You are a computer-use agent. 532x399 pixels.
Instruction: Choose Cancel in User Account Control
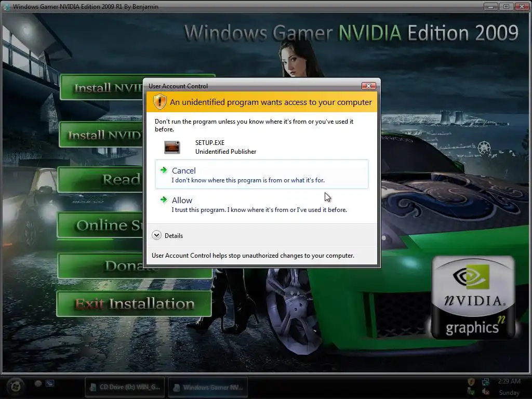tap(262, 175)
